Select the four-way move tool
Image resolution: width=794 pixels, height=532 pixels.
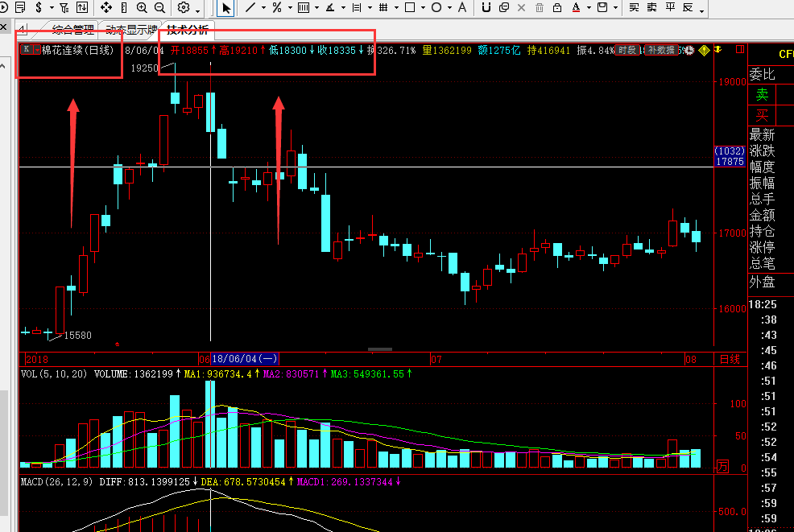105,7
